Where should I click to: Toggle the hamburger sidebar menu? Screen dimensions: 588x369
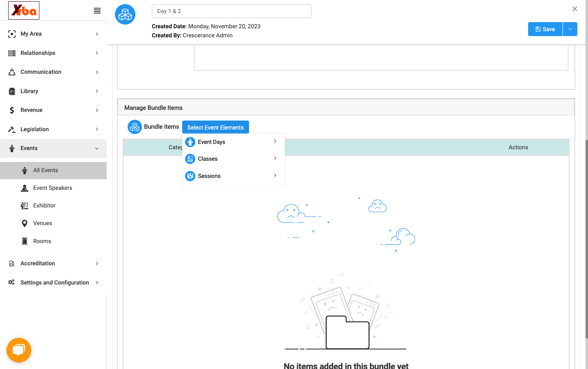click(x=97, y=11)
